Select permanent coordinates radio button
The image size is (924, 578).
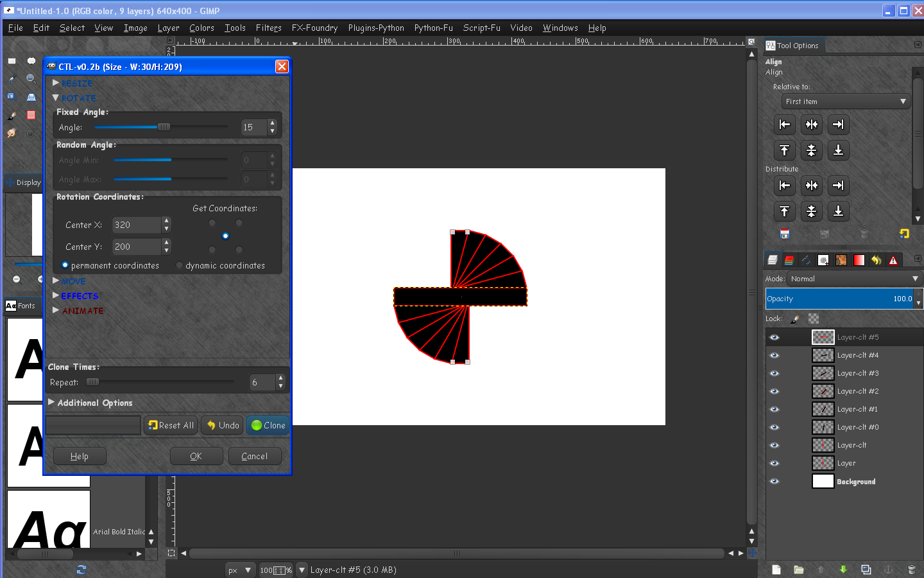coord(65,265)
